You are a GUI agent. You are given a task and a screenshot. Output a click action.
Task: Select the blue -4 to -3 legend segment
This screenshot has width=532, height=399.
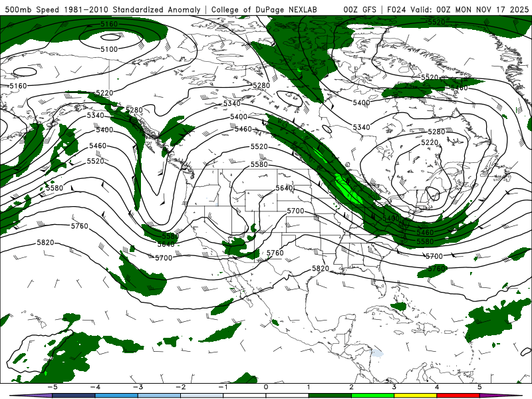pyautogui.click(x=116, y=396)
